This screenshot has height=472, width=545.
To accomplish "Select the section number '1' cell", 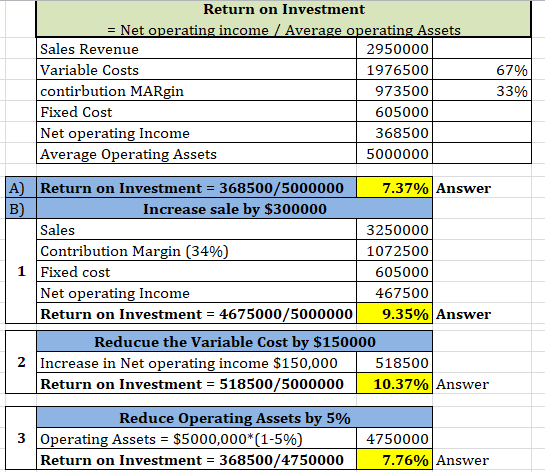I will coord(21,271).
